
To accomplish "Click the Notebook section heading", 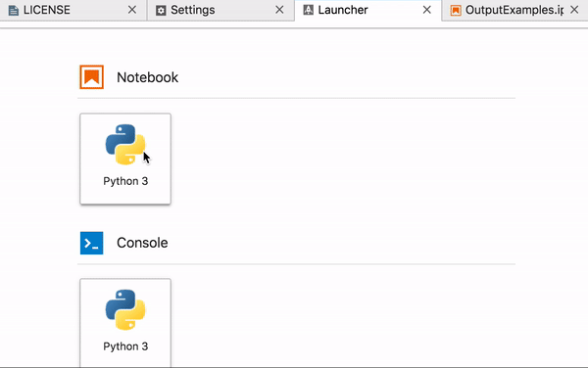I will pyautogui.click(x=147, y=77).
